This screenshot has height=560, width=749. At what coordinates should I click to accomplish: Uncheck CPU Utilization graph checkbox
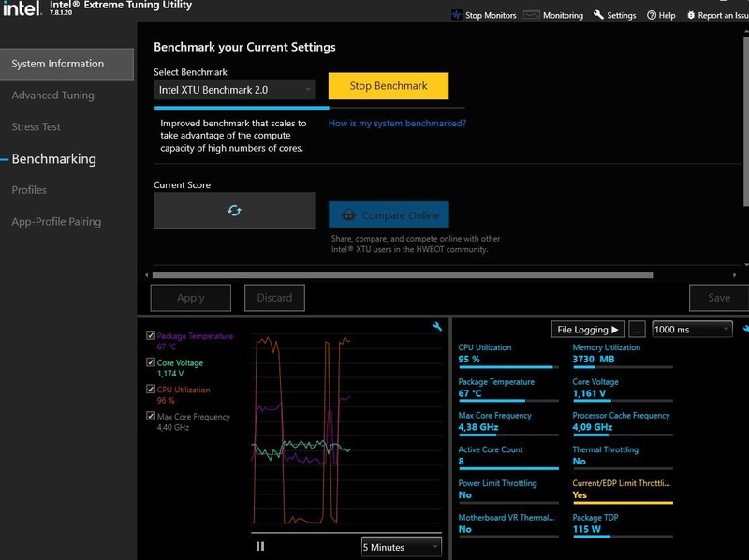151,389
